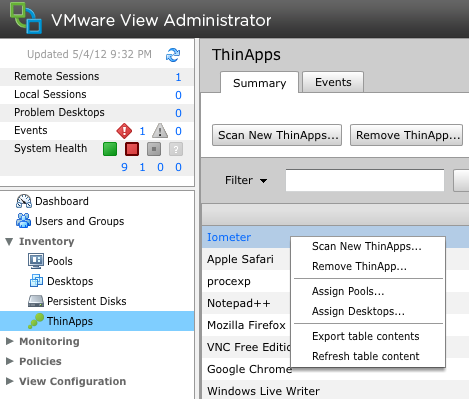The width and height of the screenshot is (469, 399).
Task: Click the events warning triangle icon
Action: (160, 131)
